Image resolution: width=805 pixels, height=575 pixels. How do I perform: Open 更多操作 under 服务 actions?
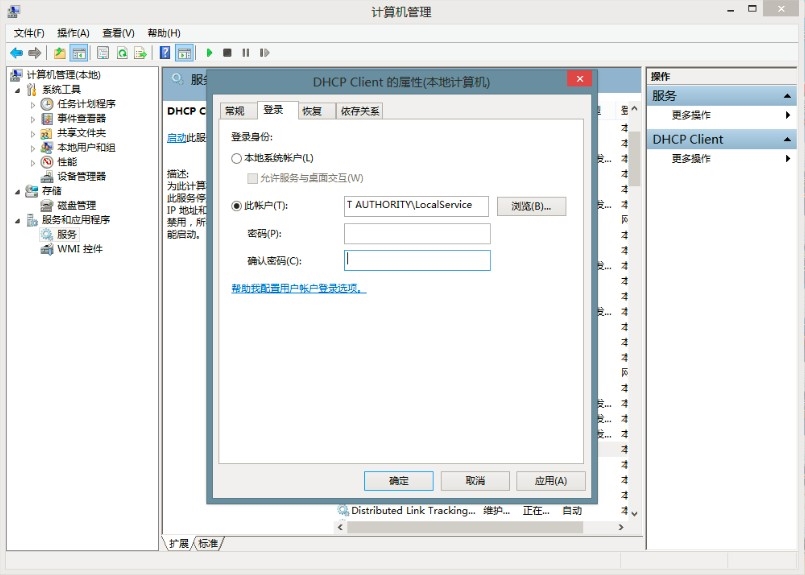691,115
